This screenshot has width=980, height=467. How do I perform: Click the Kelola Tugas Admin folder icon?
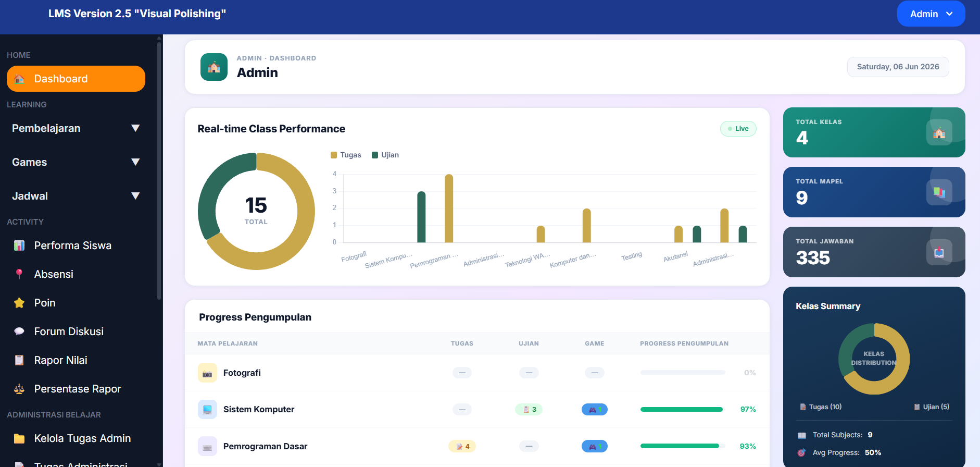click(x=19, y=438)
